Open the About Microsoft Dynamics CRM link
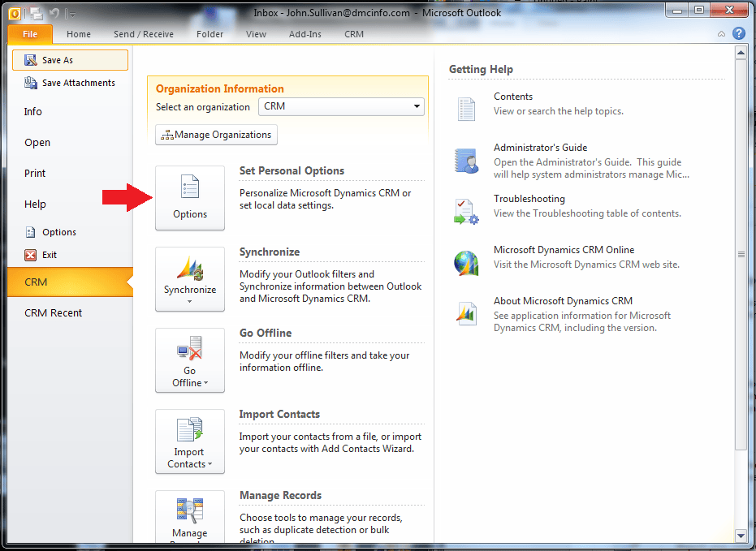Image resolution: width=756 pixels, height=551 pixels. 563,300
